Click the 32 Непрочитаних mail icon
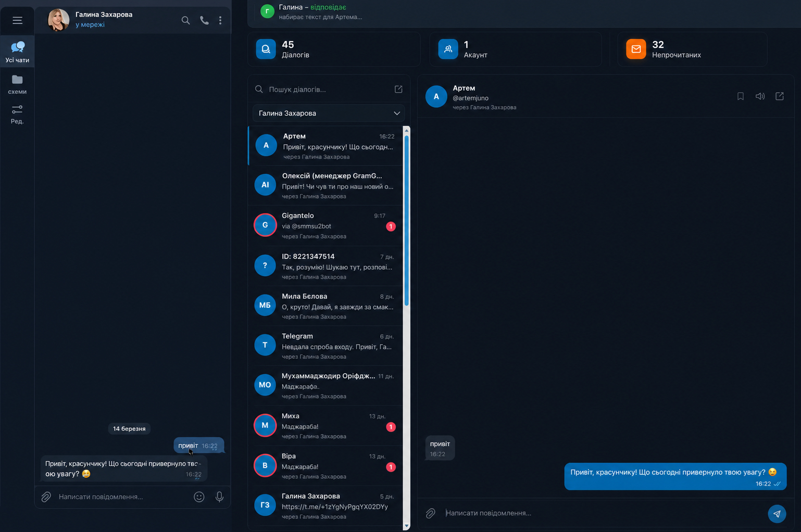Viewport: 801px width, 532px height. coord(636,49)
